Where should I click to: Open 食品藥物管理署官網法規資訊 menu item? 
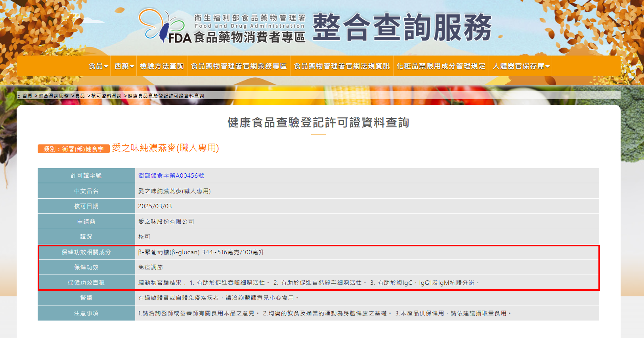342,66
